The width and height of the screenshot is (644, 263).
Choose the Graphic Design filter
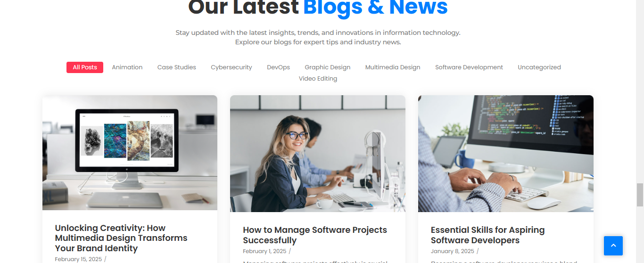pos(328,67)
